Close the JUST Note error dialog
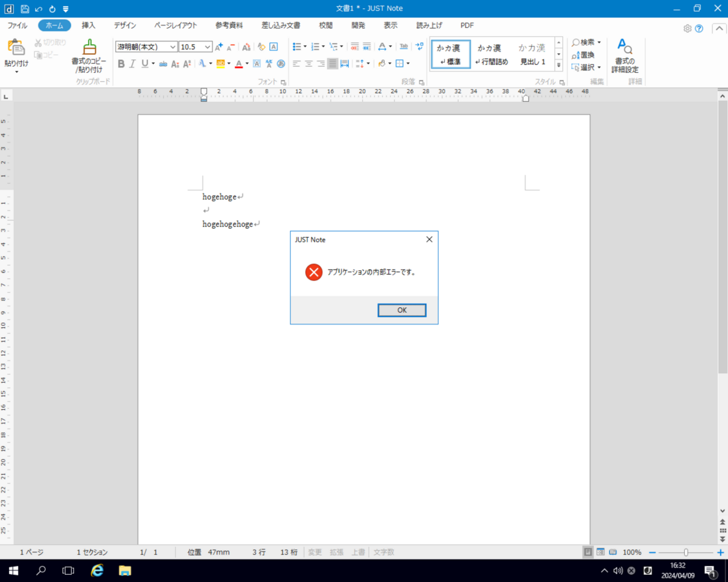 (x=429, y=240)
